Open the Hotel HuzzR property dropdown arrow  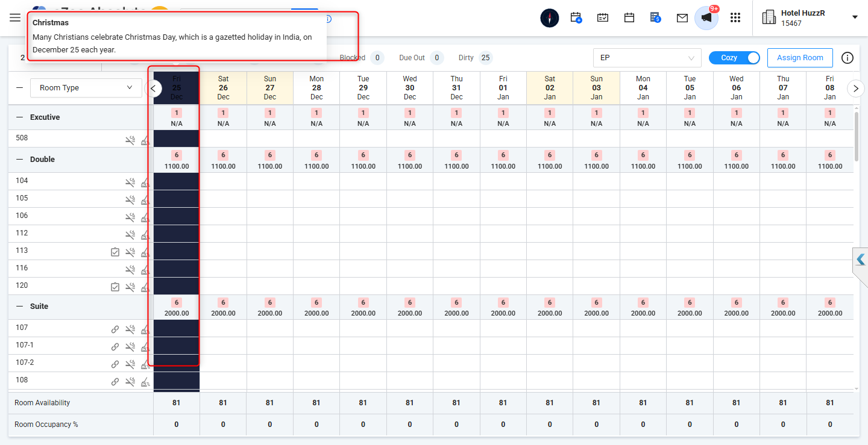tap(855, 17)
